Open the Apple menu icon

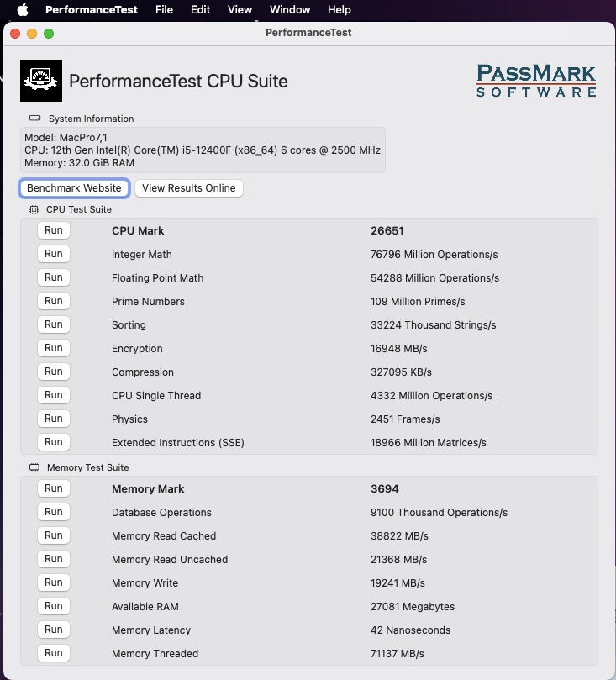click(x=23, y=10)
